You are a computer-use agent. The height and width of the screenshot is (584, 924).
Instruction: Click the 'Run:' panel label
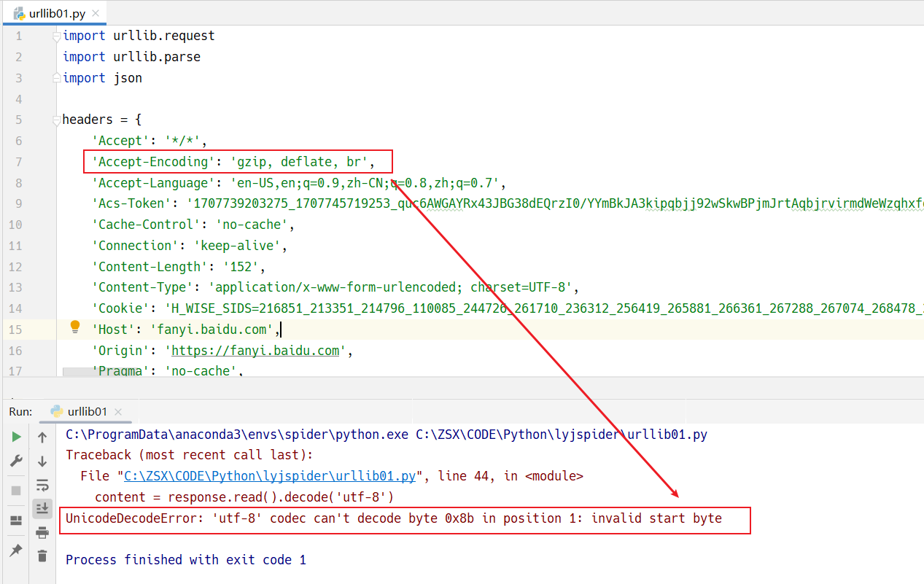pos(20,412)
